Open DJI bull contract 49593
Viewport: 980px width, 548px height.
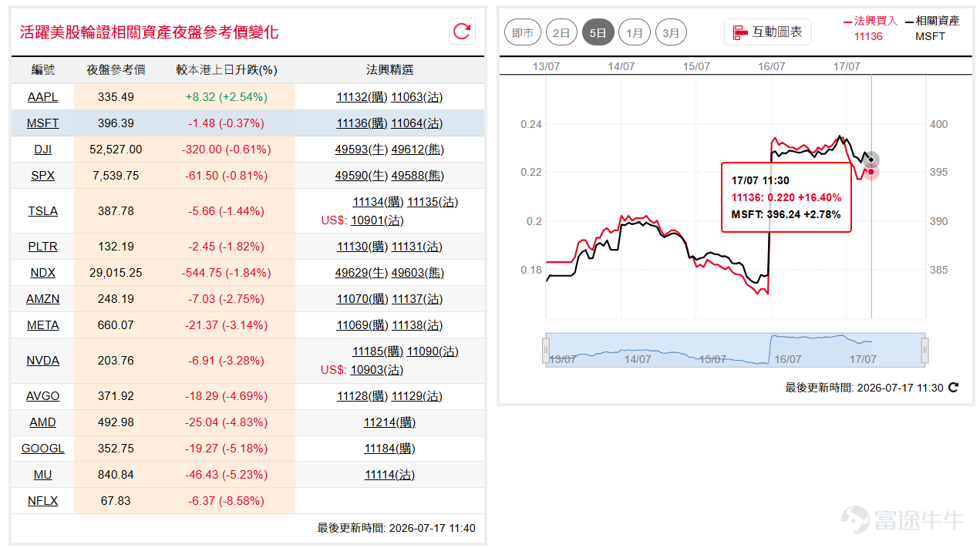coord(362,150)
